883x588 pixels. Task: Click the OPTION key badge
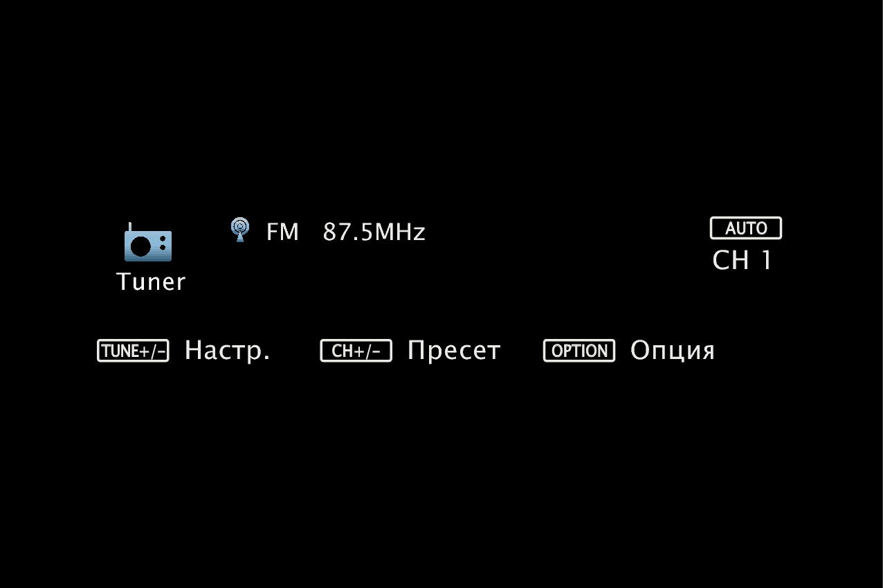coord(579,351)
